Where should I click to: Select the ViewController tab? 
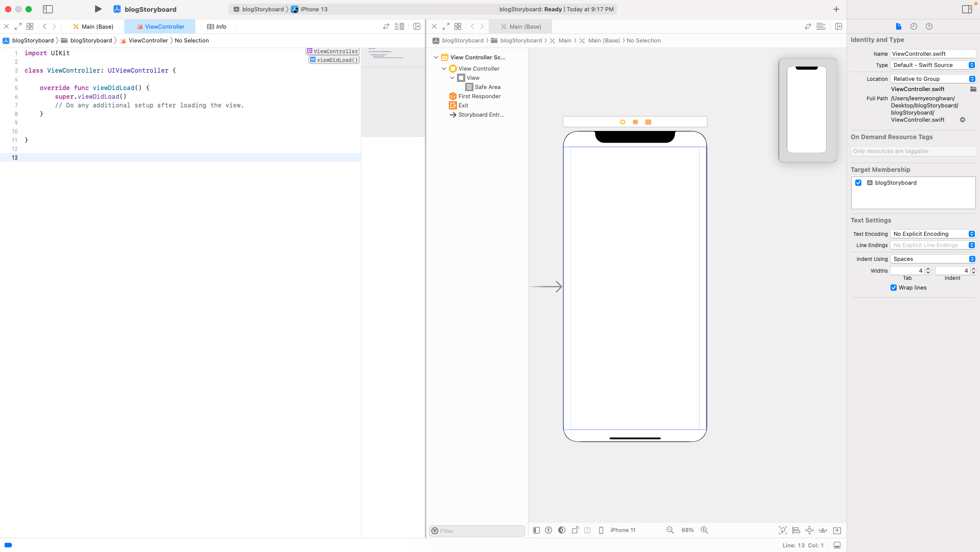point(160,27)
